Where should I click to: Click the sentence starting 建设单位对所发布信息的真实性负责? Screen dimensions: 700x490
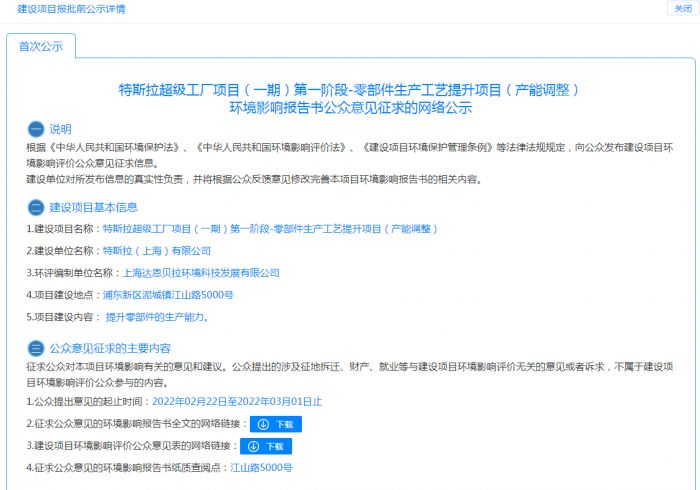[x=254, y=179]
